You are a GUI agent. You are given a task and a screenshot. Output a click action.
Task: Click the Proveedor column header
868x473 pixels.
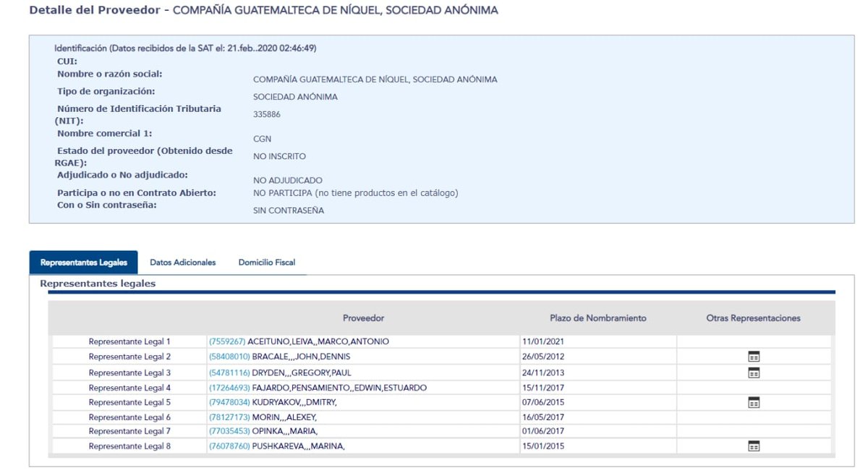point(363,318)
